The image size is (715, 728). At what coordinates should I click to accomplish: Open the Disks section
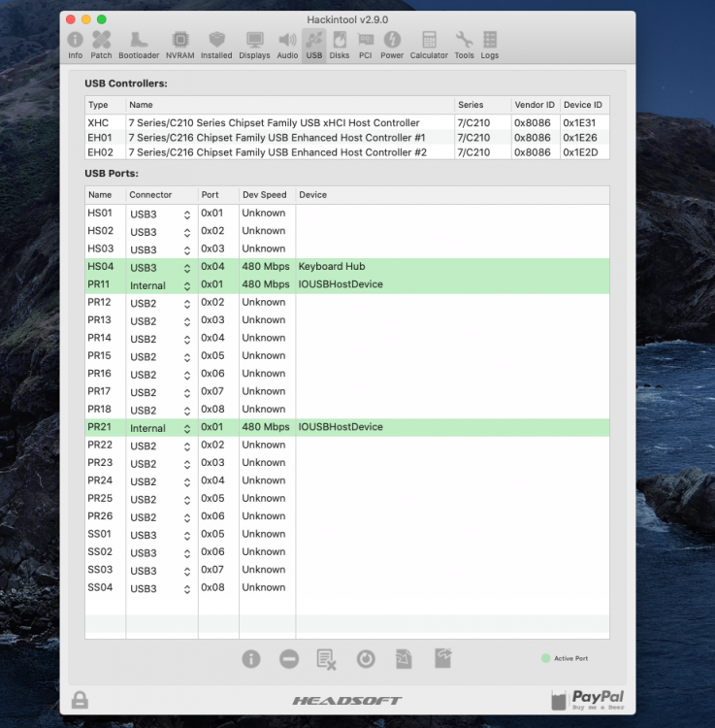tap(340, 45)
